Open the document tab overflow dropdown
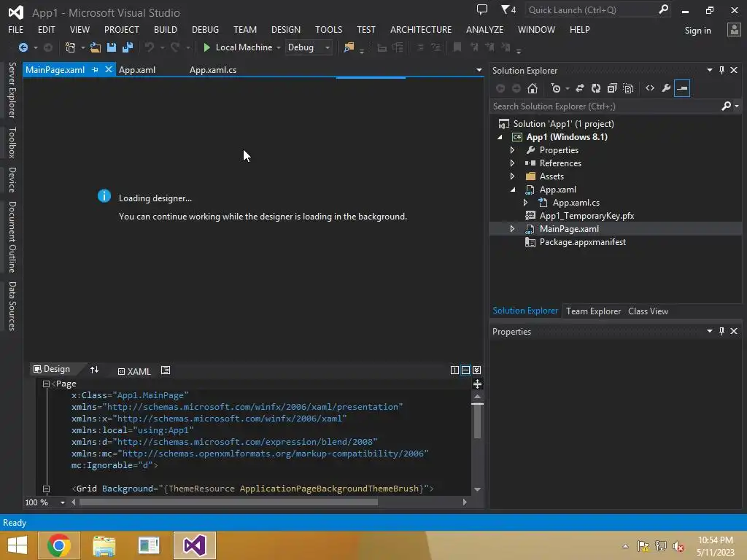747x560 pixels. tap(479, 70)
